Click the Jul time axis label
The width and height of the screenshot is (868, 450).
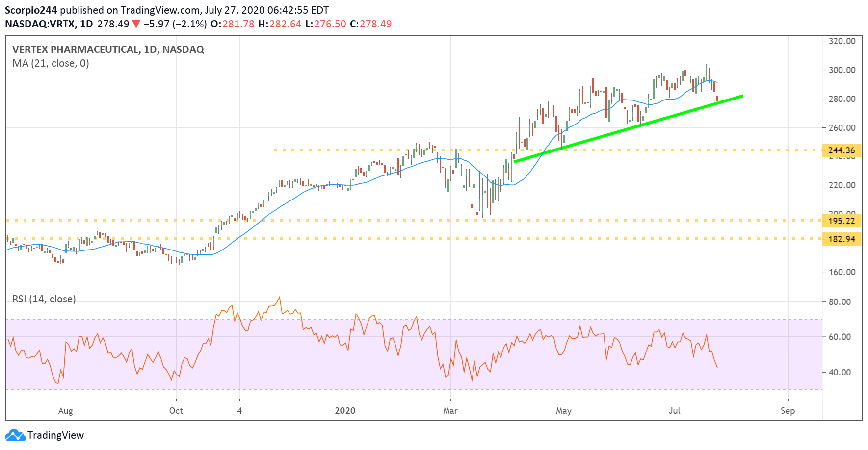675,411
